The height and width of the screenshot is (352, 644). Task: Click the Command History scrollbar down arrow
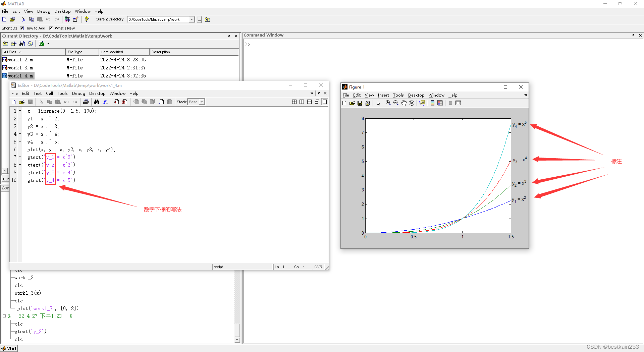[237, 340]
